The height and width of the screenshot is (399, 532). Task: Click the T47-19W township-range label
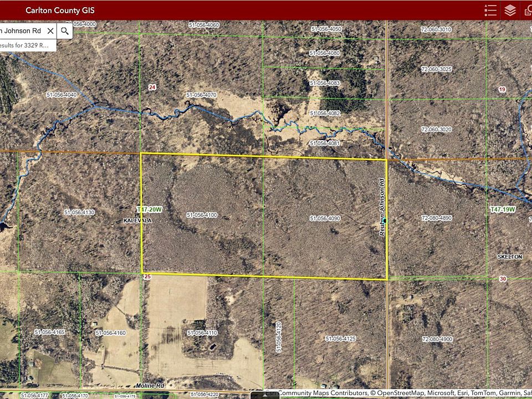503,209
